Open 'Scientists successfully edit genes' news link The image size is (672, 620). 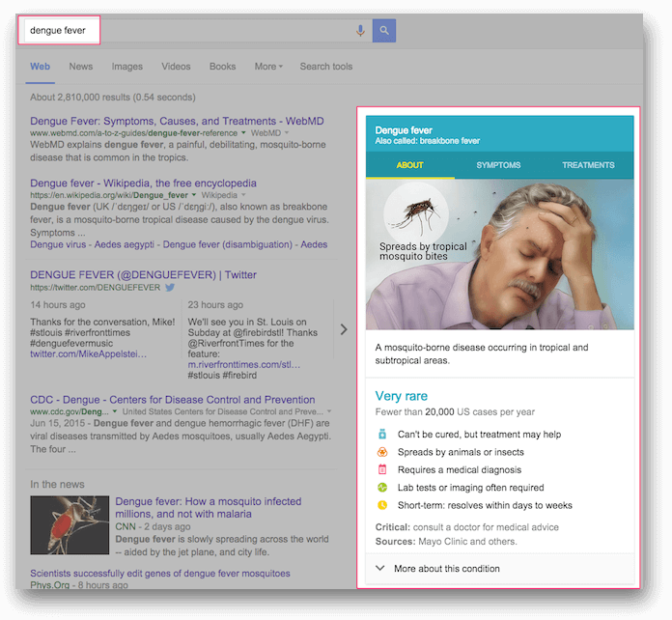pos(160,574)
